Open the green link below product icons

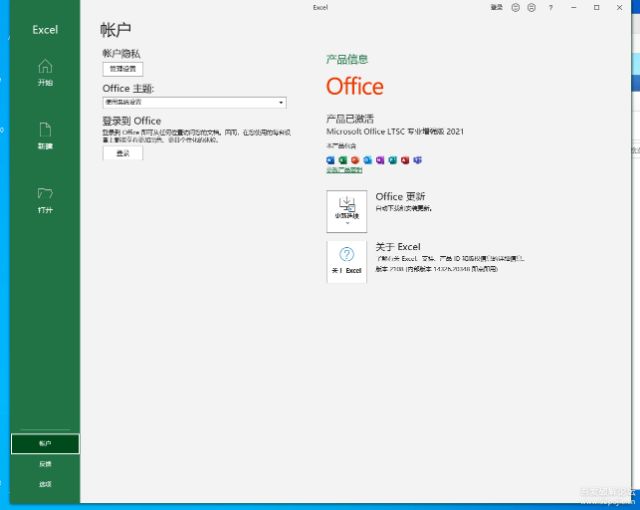pyautogui.click(x=344, y=170)
